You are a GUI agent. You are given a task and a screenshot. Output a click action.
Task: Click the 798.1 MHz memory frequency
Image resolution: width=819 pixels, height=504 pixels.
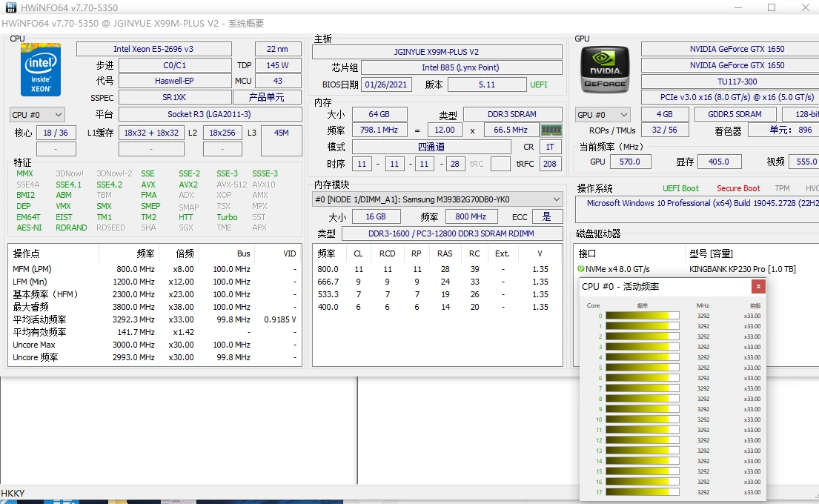click(x=379, y=130)
